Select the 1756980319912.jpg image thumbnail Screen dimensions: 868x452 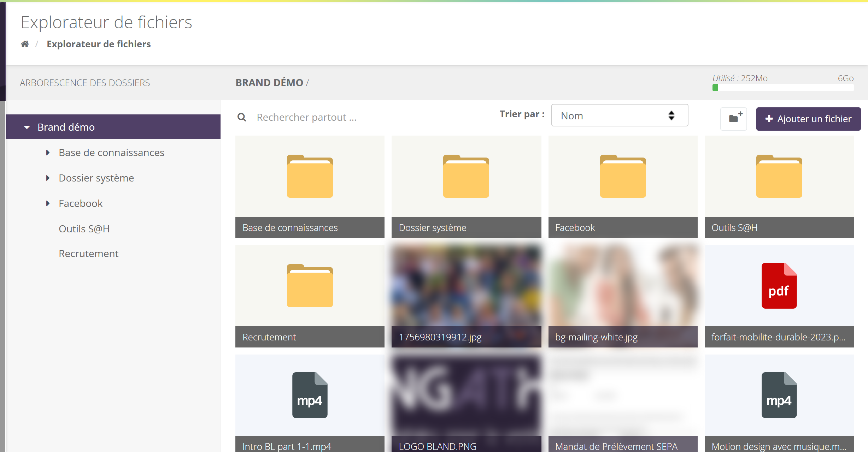[x=467, y=296]
